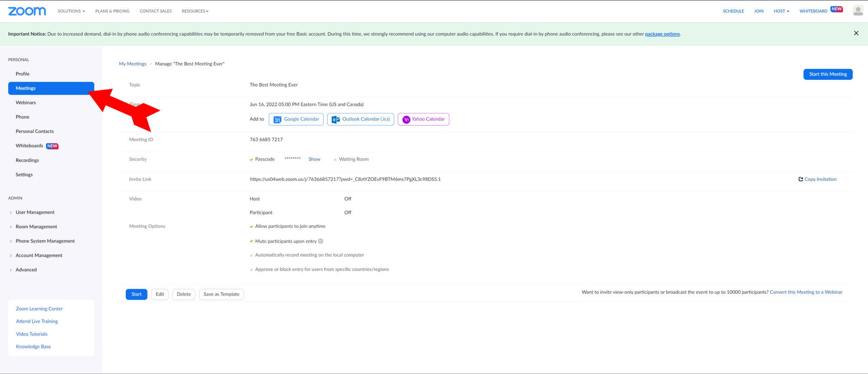Image resolution: width=868 pixels, height=374 pixels.
Task: Click Join in the top navigation
Action: coord(759,11)
